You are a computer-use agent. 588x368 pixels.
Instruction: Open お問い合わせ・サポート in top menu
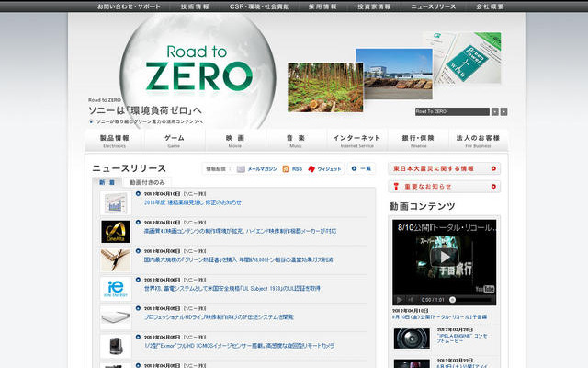pos(129,6)
